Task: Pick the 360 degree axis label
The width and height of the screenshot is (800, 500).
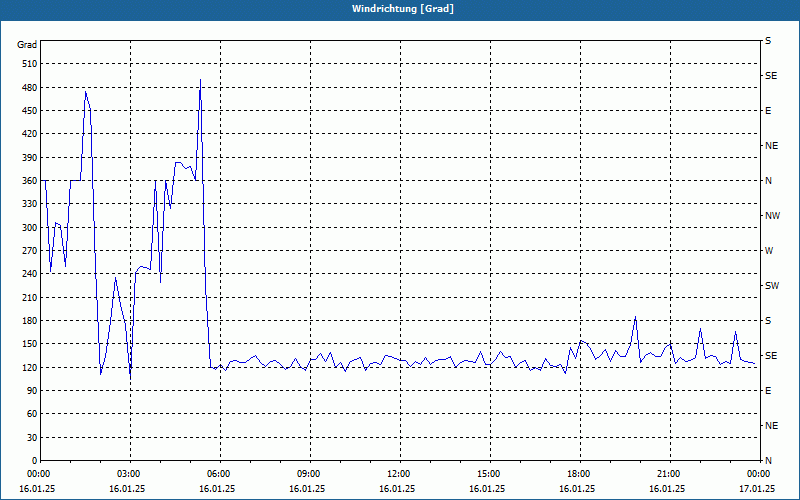Action: 31,181
